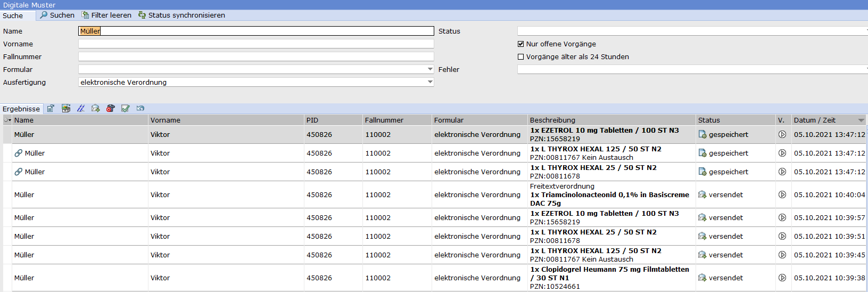Click the Datum / Zeit sort arrow

[861, 120]
